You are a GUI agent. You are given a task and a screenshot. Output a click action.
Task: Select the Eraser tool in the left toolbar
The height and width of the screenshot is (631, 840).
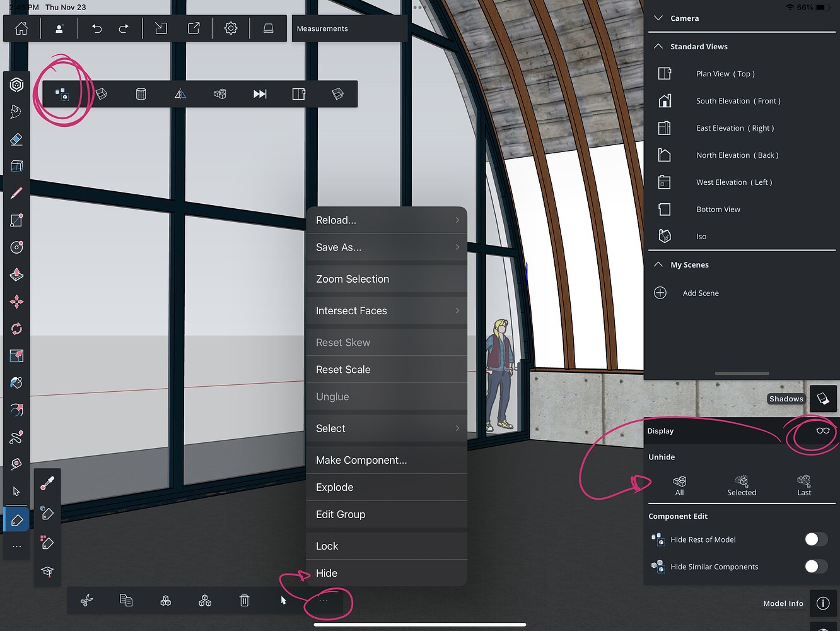point(16,139)
